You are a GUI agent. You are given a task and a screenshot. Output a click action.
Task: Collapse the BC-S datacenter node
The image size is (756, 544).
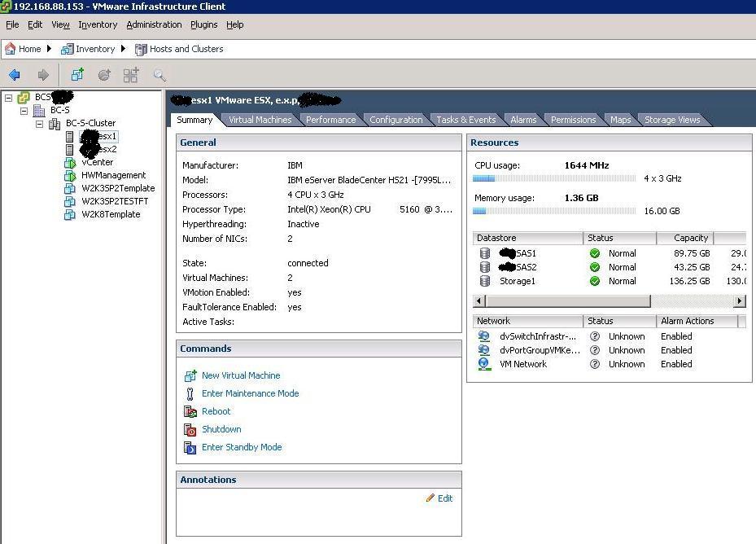(x=24, y=111)
